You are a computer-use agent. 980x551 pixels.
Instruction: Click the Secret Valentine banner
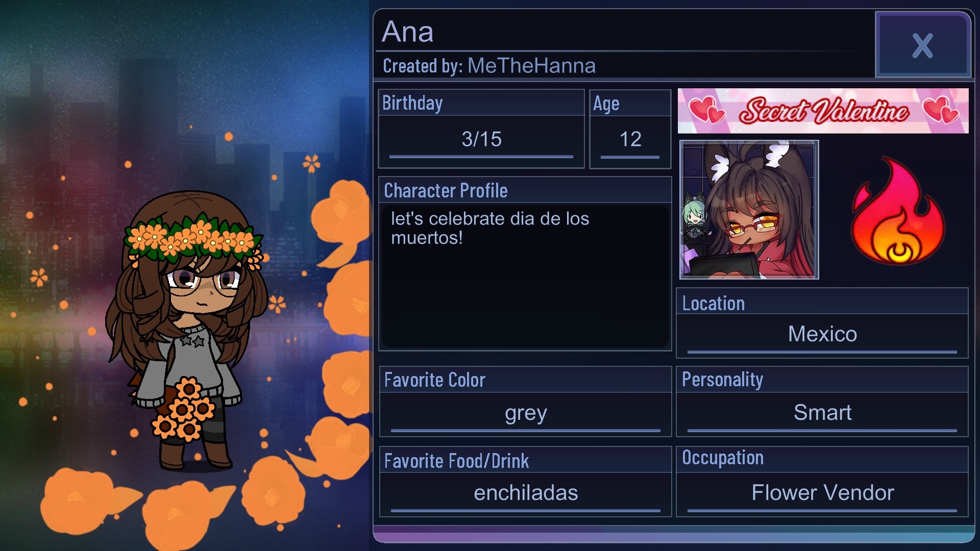pyautogui.click(x=823, y=111)
